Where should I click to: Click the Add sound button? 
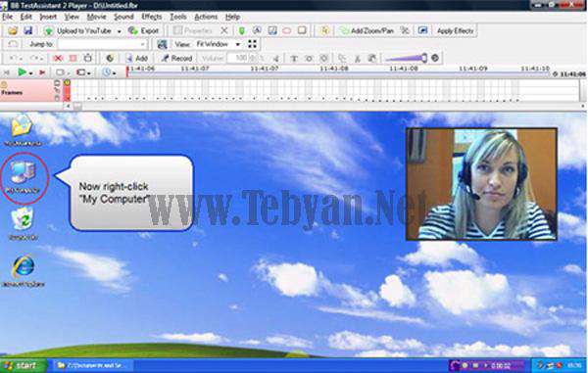pyautogui.click(x=137, y=58)
